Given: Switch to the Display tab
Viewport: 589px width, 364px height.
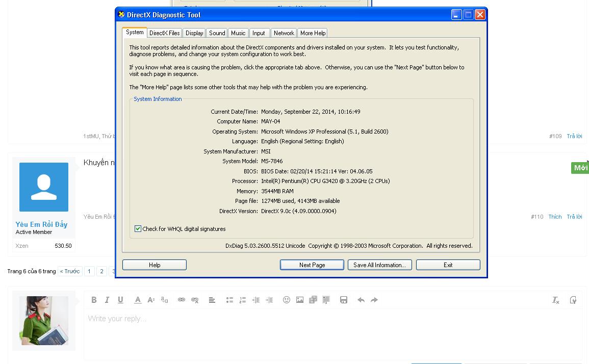Looking at the screenshot, I should pos(194,33).
